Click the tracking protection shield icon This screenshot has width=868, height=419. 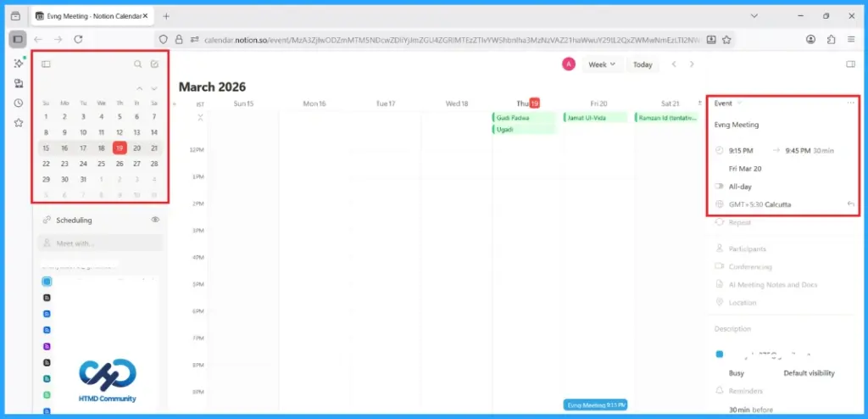(x=163, y=39)
